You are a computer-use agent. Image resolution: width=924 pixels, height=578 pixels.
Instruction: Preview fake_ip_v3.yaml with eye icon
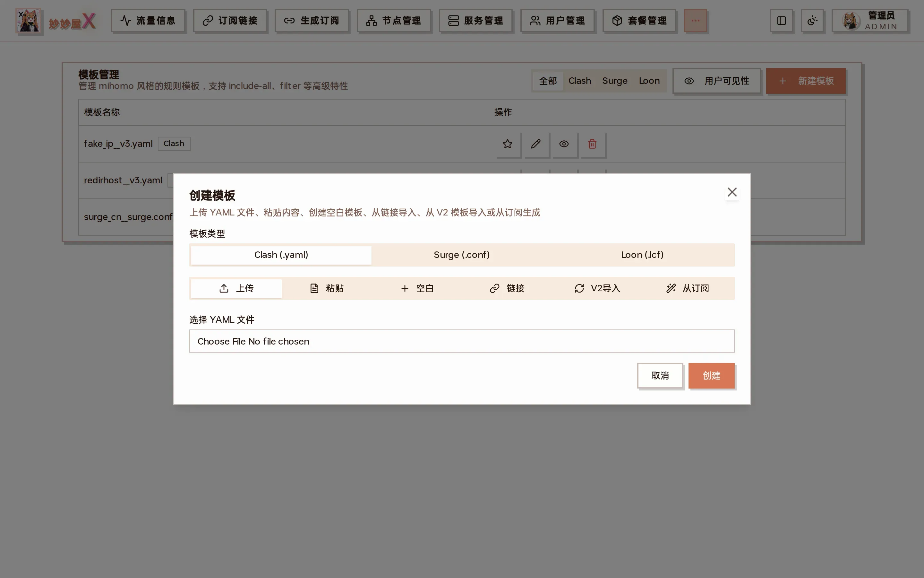pos(564,144)
